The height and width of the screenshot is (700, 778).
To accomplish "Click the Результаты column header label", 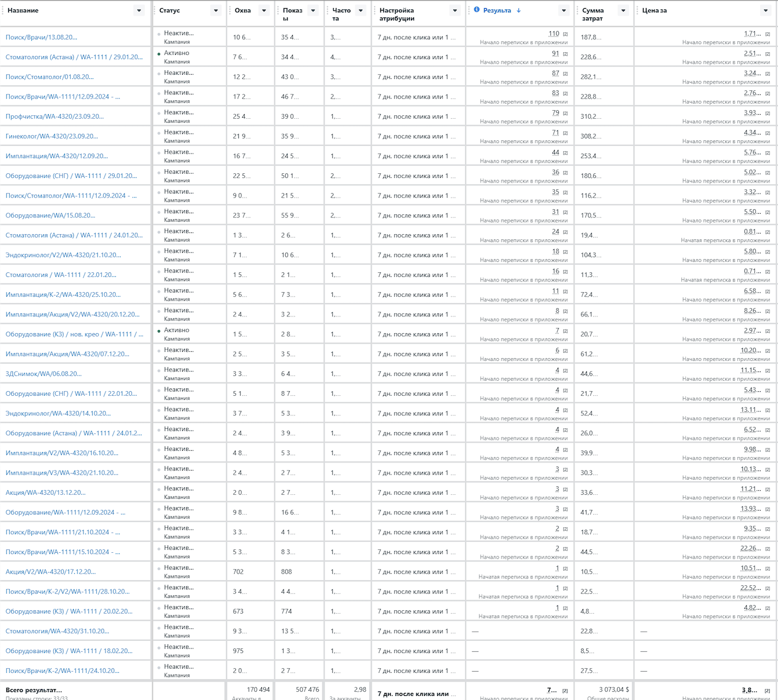I will [497, 10].
